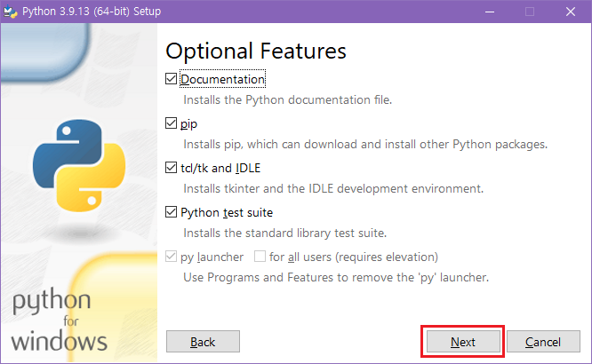Cancel the Python setup
The width and height of the screenshot is (592, 364).
[x=543, y=342]
